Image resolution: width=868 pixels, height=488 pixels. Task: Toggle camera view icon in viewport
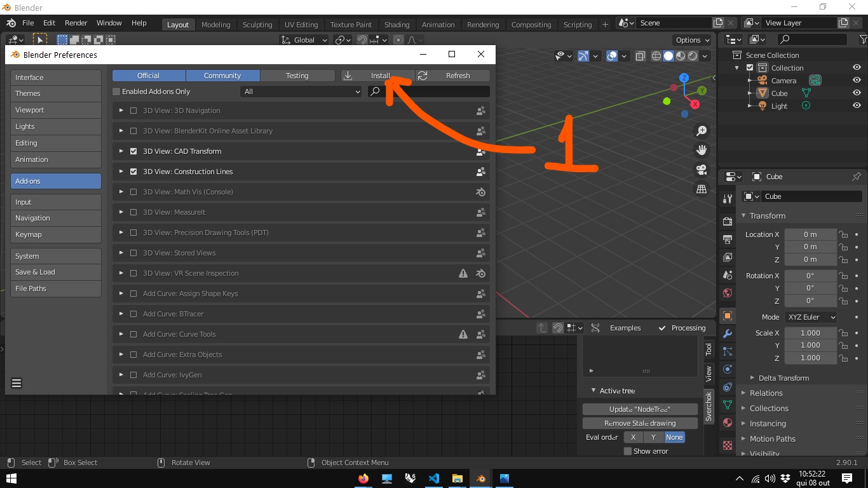coord(702,170)
